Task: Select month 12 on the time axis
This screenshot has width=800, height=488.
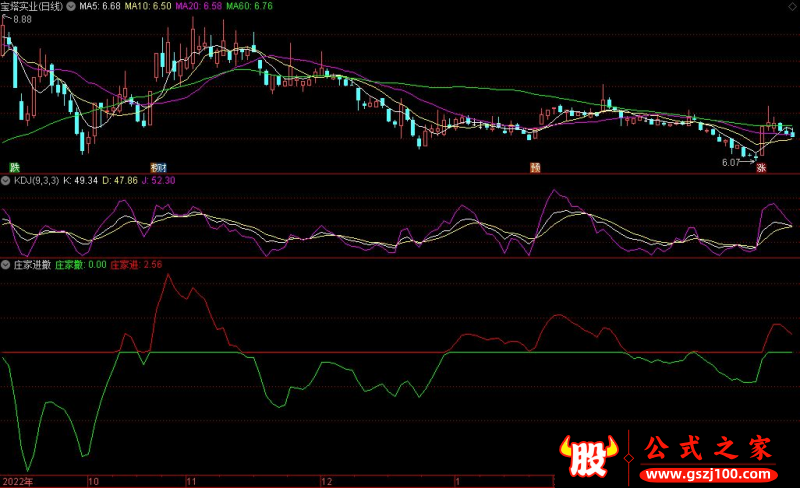Action: (325, 481)
